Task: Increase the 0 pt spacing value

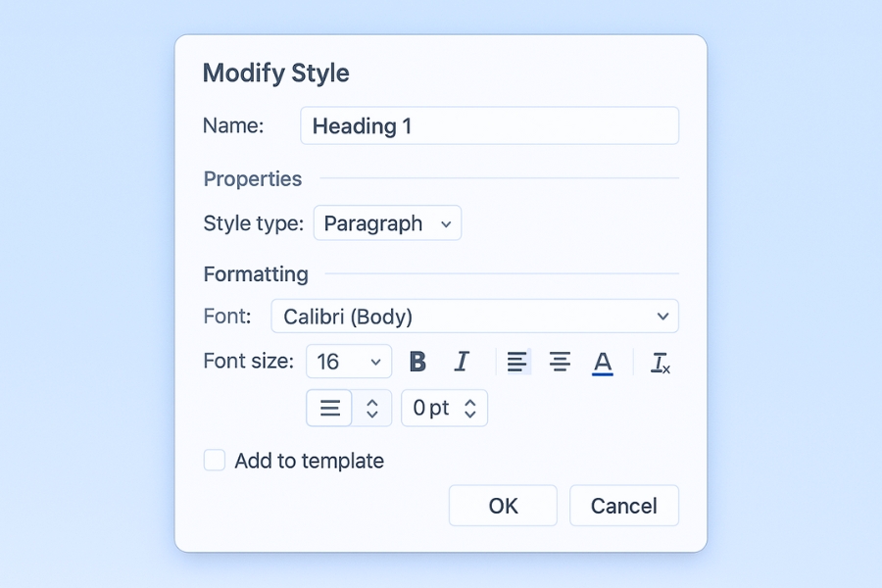Action: point(470,402)
